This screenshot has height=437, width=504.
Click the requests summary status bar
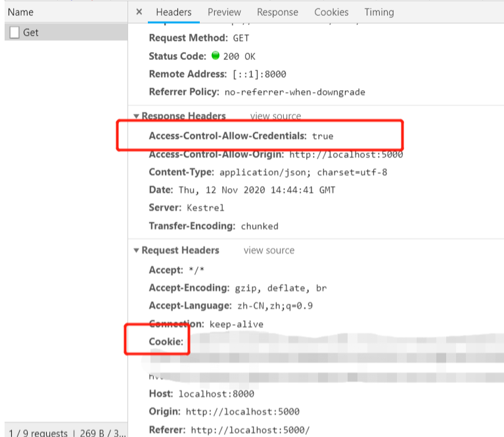[64, 433]
